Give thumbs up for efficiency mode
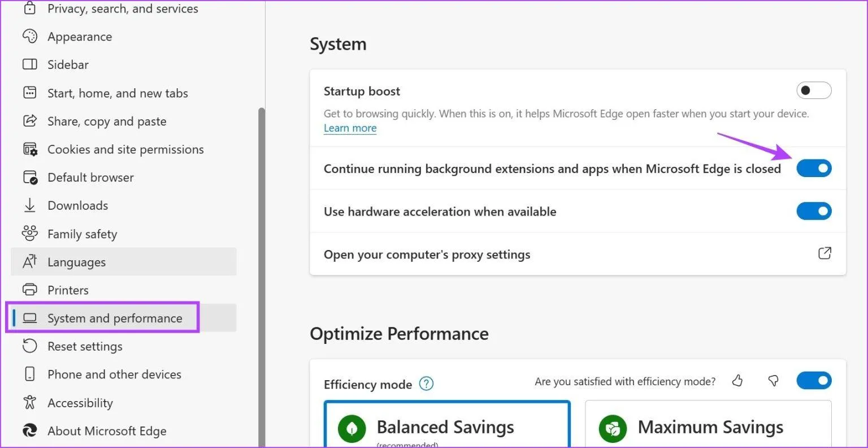The height and width of the screenshot is (448, 868). pyautogui.click(x=737, y=381)
